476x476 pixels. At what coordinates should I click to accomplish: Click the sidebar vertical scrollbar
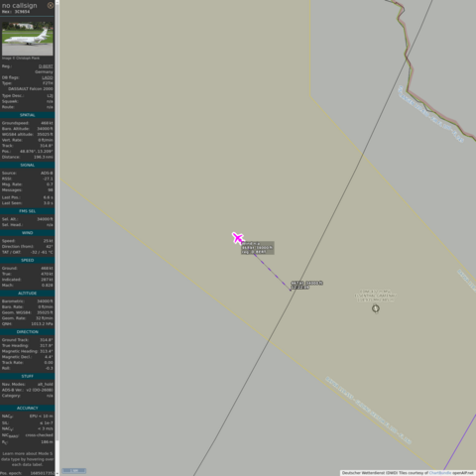point(58,221)
